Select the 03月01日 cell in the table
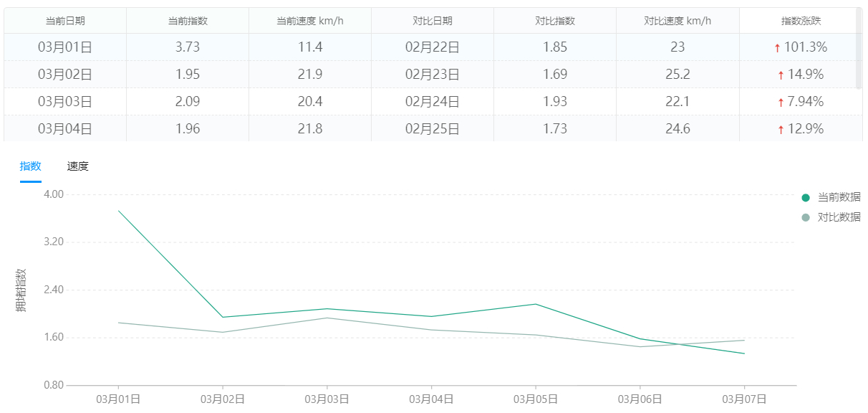 (x=65, y=47)
